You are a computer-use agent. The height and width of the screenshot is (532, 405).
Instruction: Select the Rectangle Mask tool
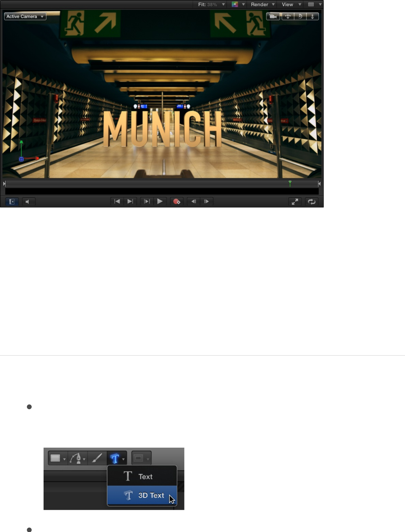pos(139,458)
